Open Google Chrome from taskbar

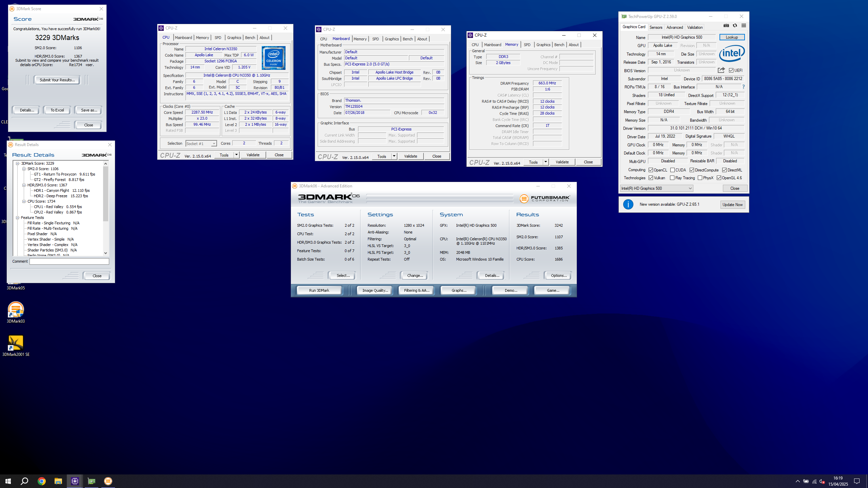tap(41, 481)
